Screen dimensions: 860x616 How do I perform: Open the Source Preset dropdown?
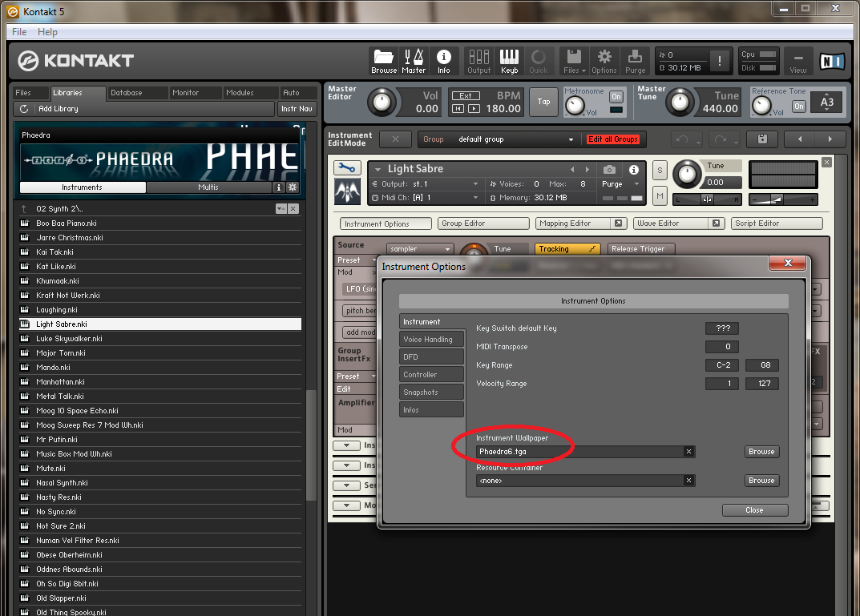click(357, 260)
